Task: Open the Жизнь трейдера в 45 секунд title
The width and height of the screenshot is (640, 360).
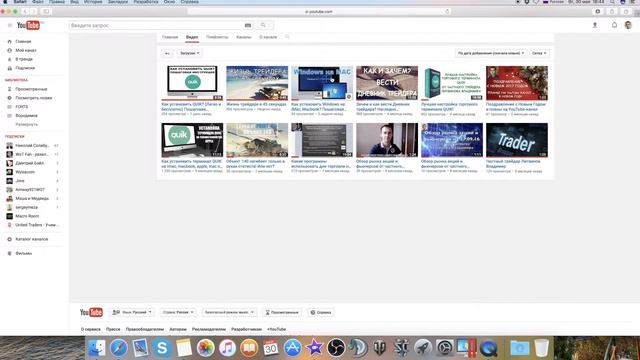Action: (256, 104)
